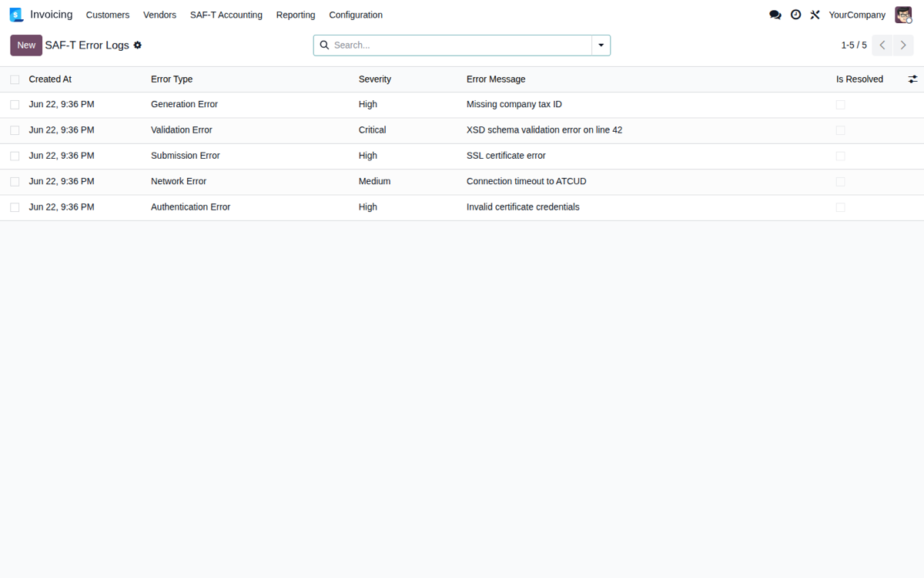Open the Configuration menu
924x578 pixels.
356,15
